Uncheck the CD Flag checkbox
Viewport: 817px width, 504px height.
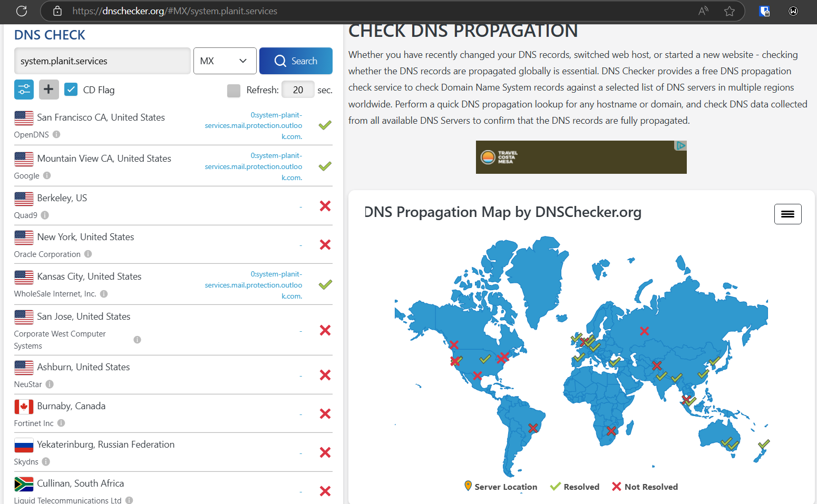71,90
